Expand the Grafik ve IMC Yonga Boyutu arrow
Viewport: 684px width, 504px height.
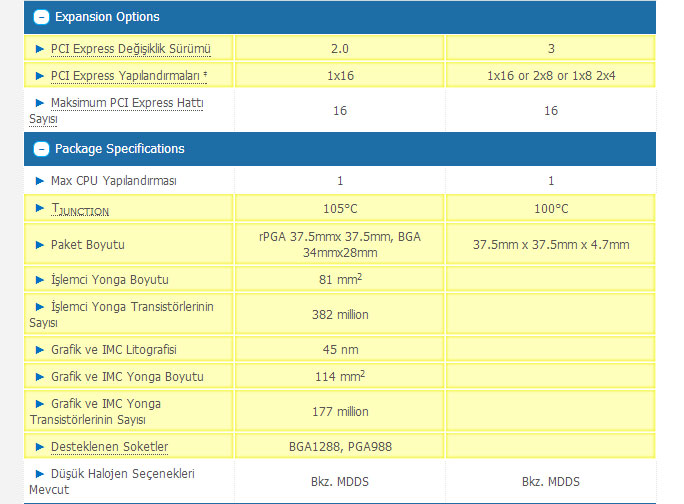(40, 377)
